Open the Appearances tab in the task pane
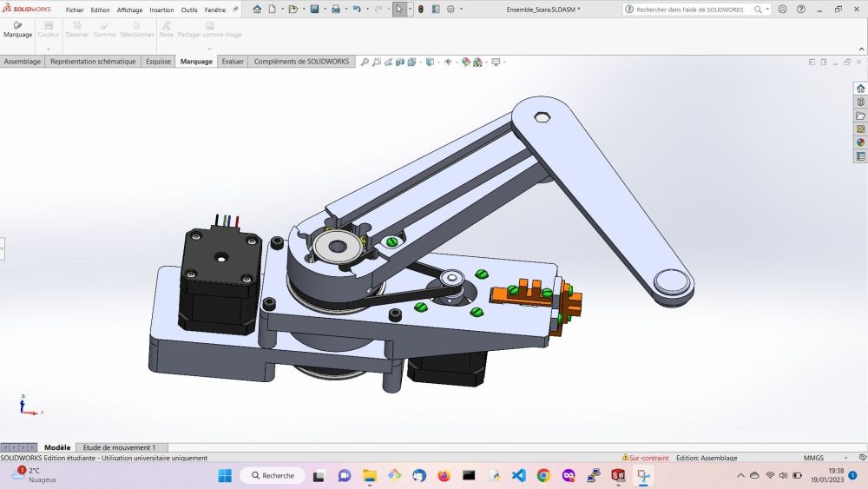 (860, 142)
